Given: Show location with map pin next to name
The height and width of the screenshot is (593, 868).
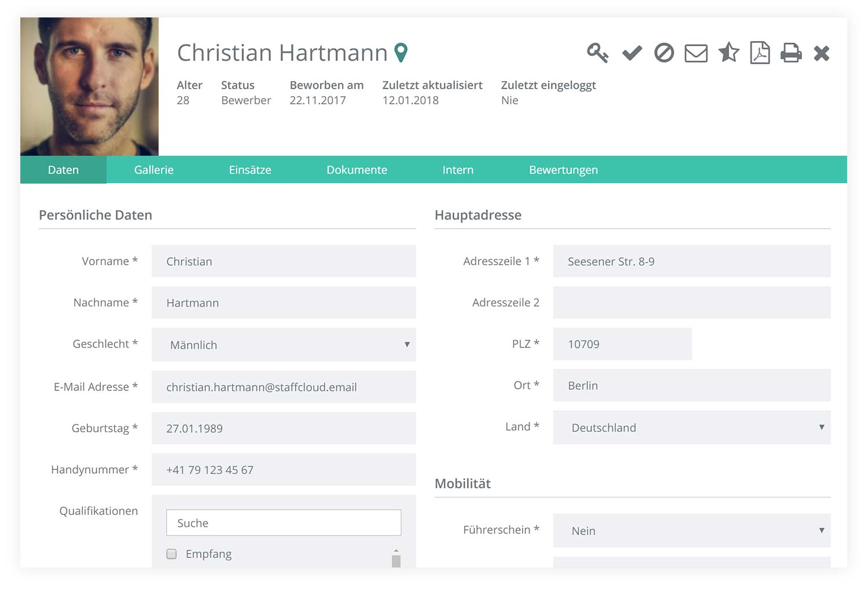Looking at the screenshot, I should [402, 52].
